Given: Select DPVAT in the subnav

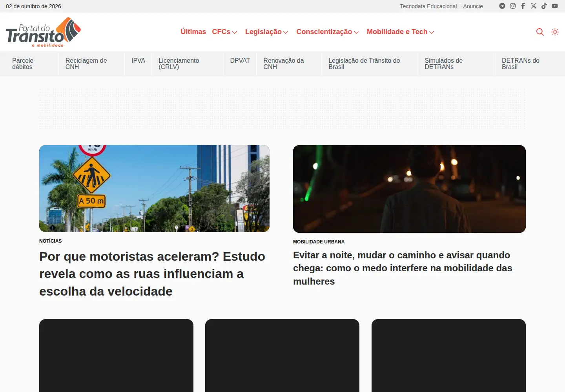Looking at the screenshot, I should (x=240, y=60).
